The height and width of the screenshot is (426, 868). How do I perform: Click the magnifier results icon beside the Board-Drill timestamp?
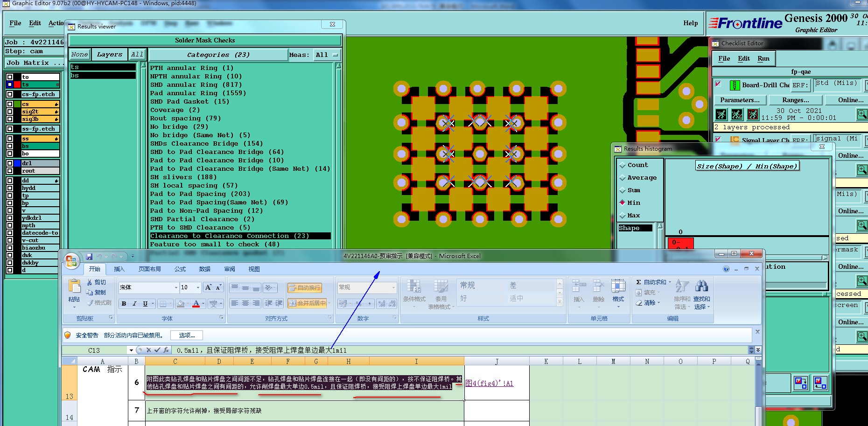point(861,114)
